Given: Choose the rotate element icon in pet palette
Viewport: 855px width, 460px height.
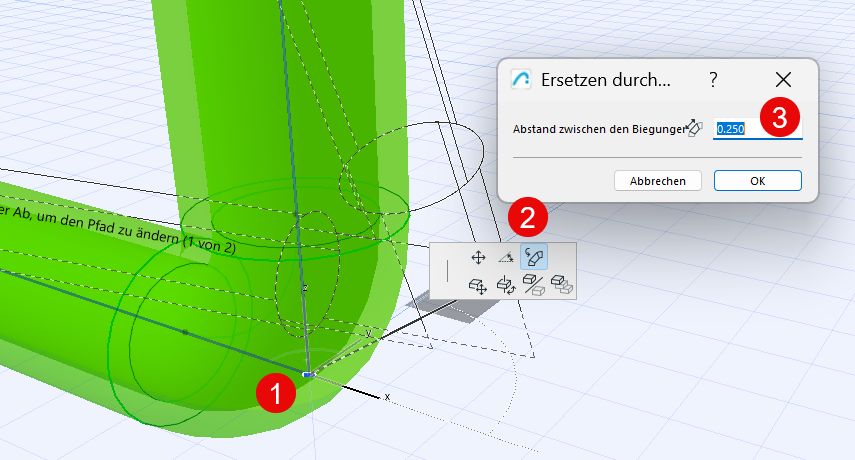Looking at the screenshot, I should click(506, 285).
